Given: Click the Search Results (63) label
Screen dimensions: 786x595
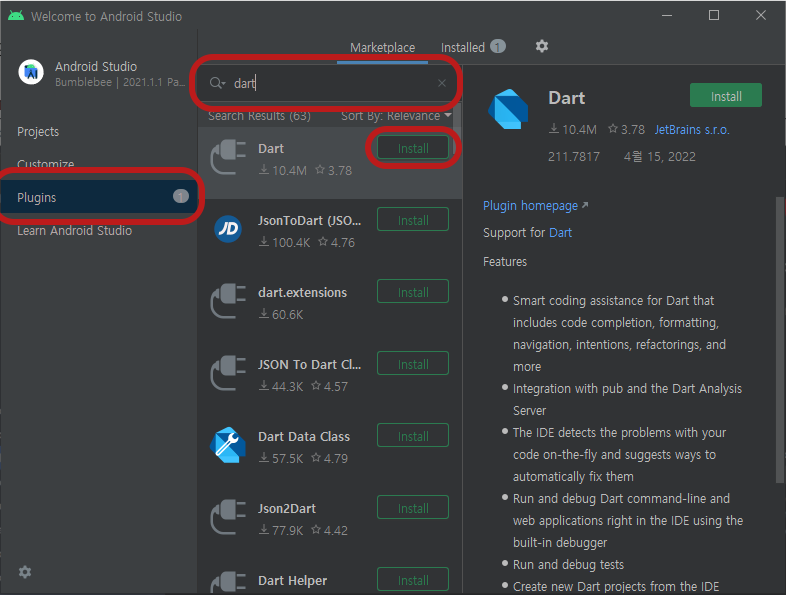Looking at the screenshot, I should point(259,116).
